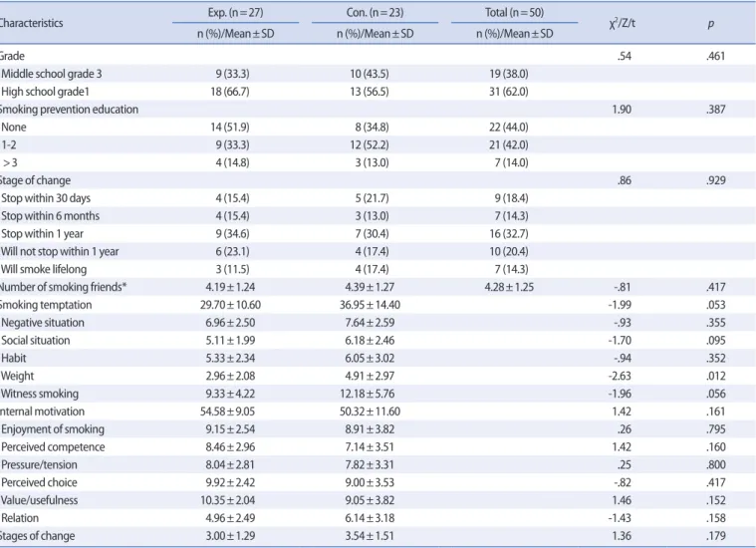Click the 'Con. (n=23)' column header

click(x=375, y=13)
